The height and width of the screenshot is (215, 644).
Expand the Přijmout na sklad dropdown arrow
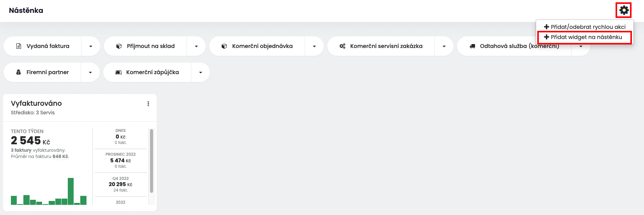[196, 46]
